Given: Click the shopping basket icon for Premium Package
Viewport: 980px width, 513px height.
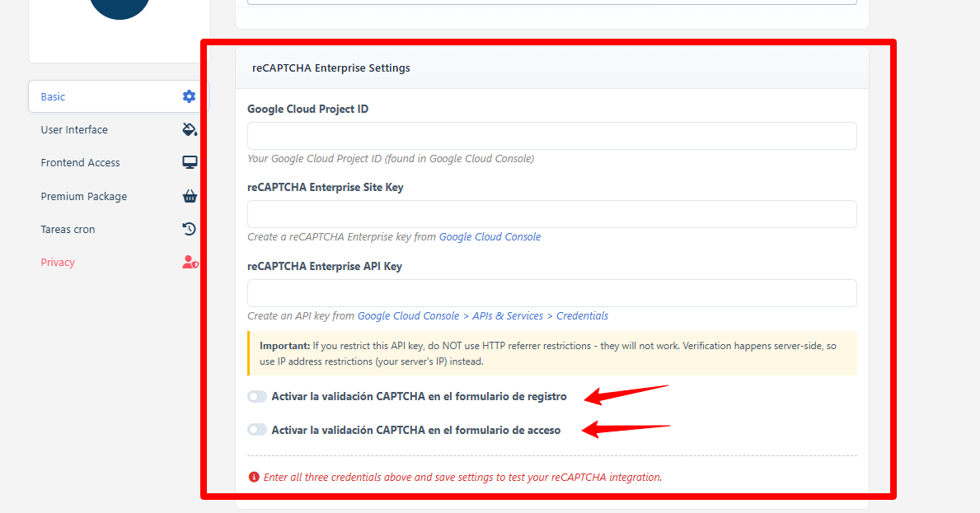Looking at the screenshot, I should tap(189, 196).
